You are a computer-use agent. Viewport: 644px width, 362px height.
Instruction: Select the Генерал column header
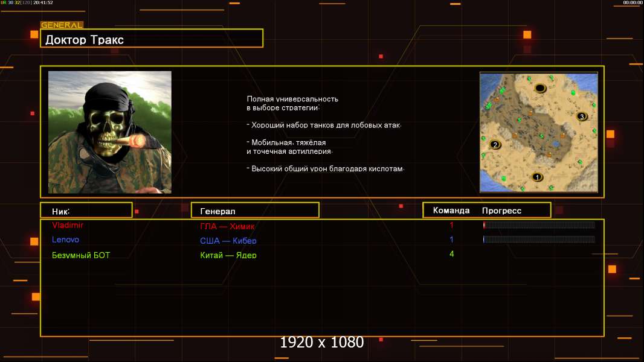(x=255, y=211)
